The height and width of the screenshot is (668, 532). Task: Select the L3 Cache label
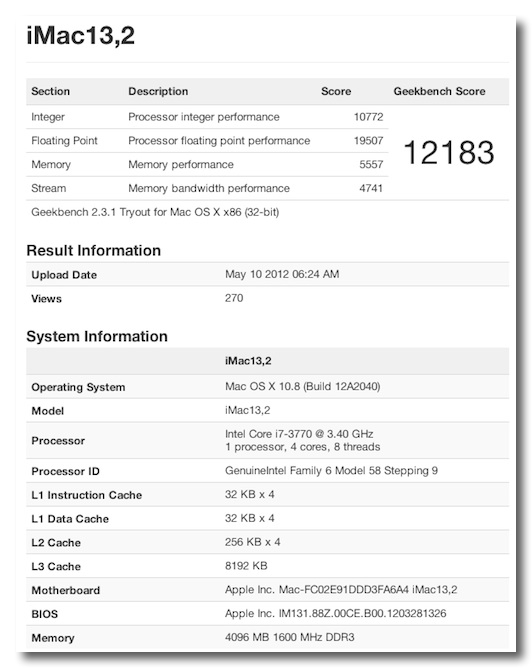pos(56,567)
